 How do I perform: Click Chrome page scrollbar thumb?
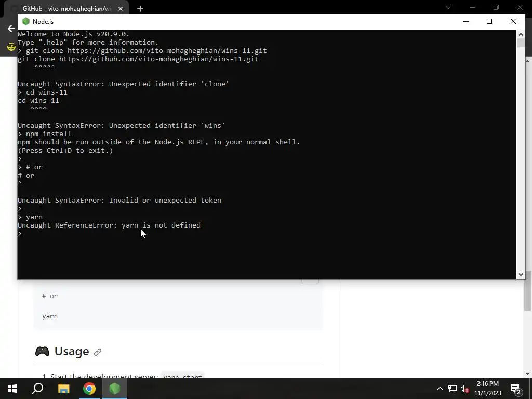pos(528,291)
